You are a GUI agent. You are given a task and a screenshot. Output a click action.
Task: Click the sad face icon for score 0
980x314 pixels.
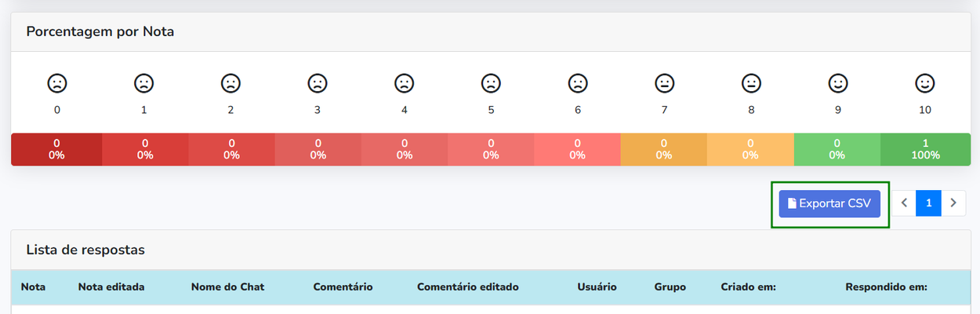(56, 82)
